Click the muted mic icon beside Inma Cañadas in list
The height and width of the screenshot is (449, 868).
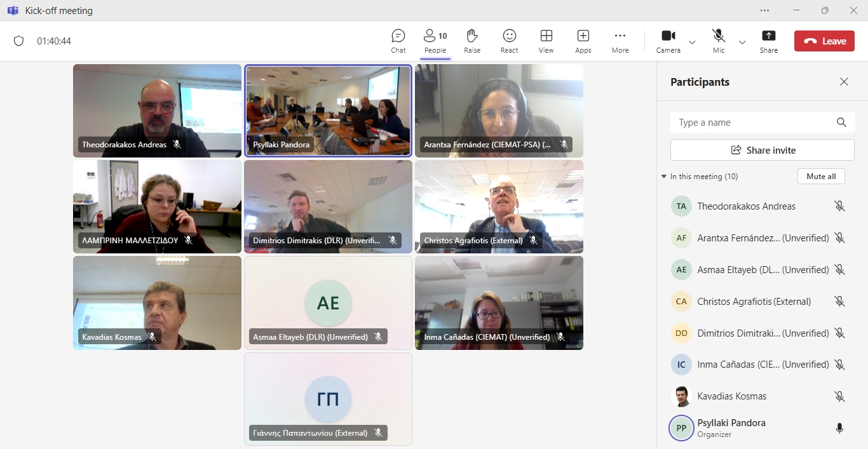pyautogui.click(x=839, y=365)
